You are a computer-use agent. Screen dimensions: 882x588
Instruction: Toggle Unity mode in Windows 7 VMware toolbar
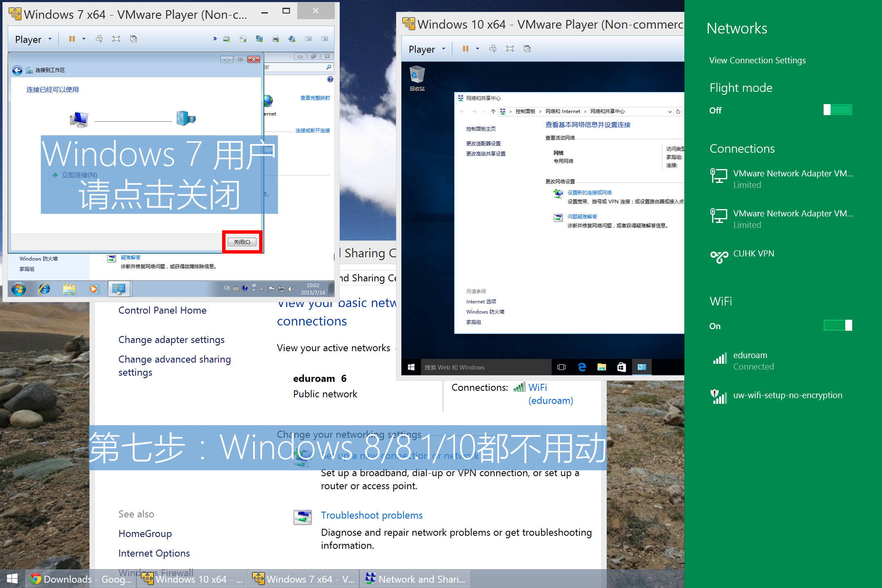pos(134,39)
